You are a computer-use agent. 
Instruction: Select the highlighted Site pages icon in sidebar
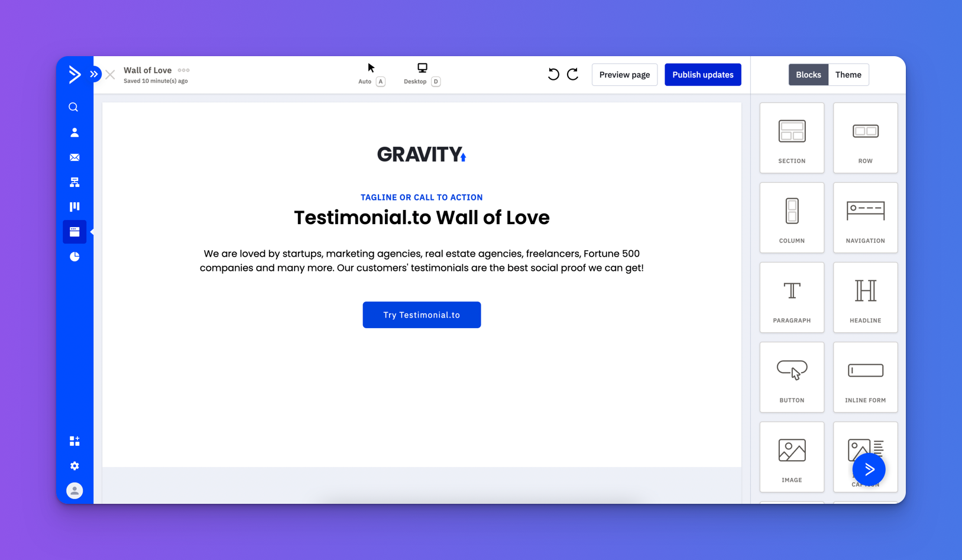[75, 232]
